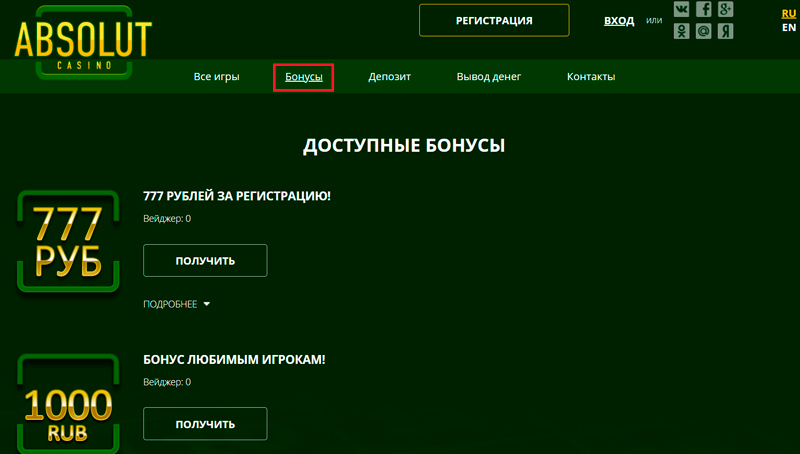Click the 777 РУБ bonus image

coord(68,242)
